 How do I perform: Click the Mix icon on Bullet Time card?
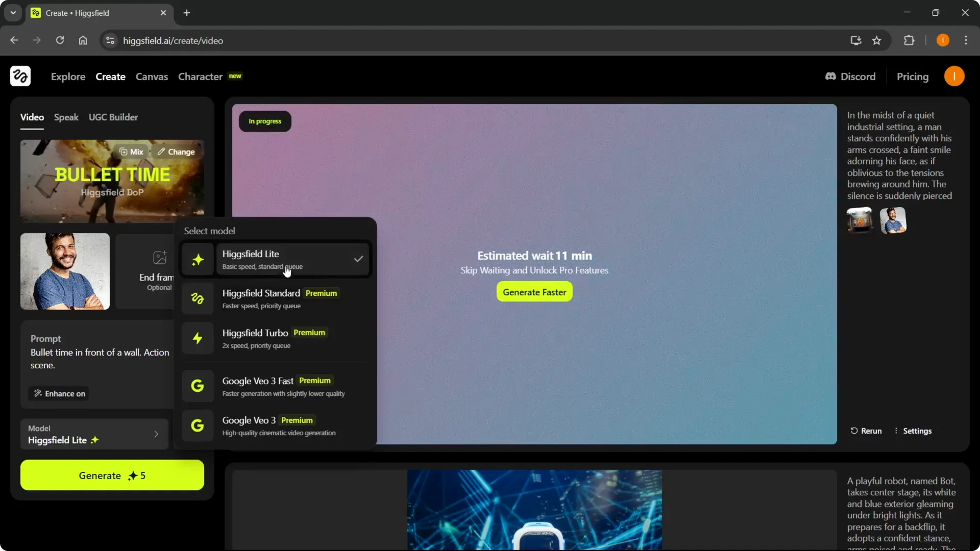(x=124, y=152)
